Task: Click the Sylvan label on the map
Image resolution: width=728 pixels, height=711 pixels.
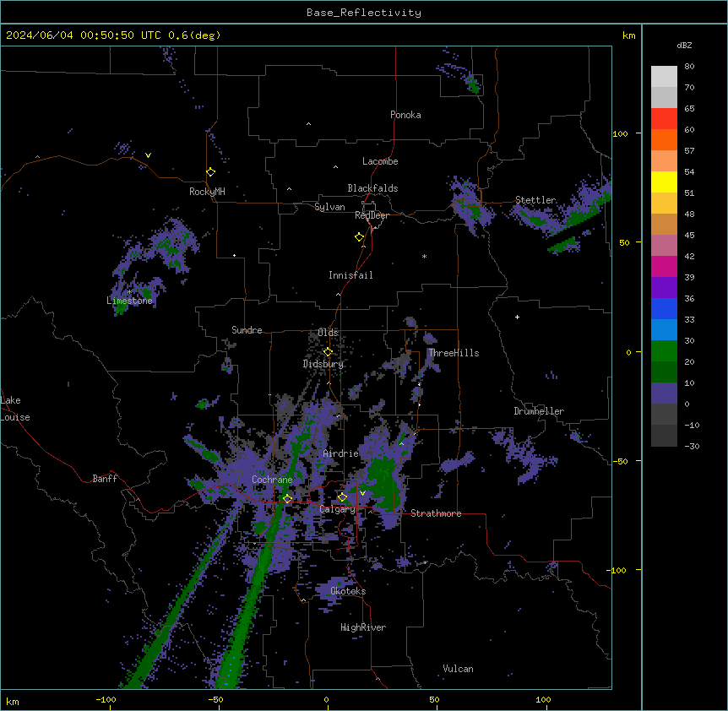Action: pyautogui.click(x=329, y=207)
